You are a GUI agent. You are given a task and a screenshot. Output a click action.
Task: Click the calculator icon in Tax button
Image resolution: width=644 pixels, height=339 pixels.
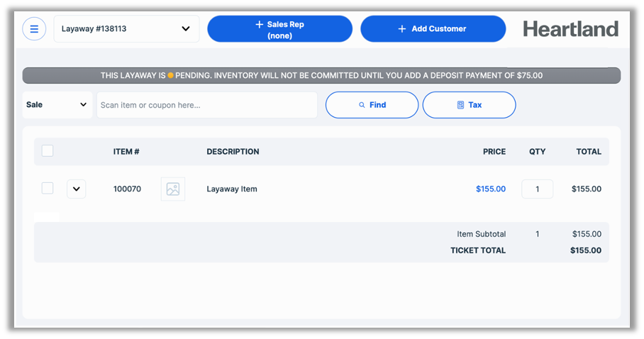coord(460,105)
